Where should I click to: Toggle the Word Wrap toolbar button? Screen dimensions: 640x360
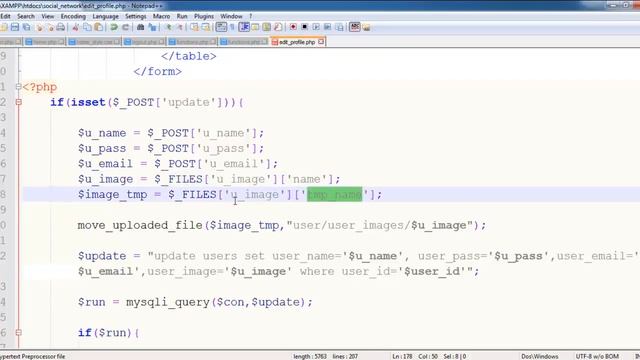[221, 27]
